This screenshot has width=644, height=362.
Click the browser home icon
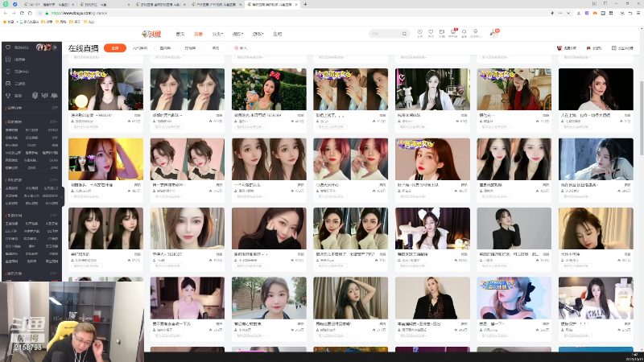30,13
